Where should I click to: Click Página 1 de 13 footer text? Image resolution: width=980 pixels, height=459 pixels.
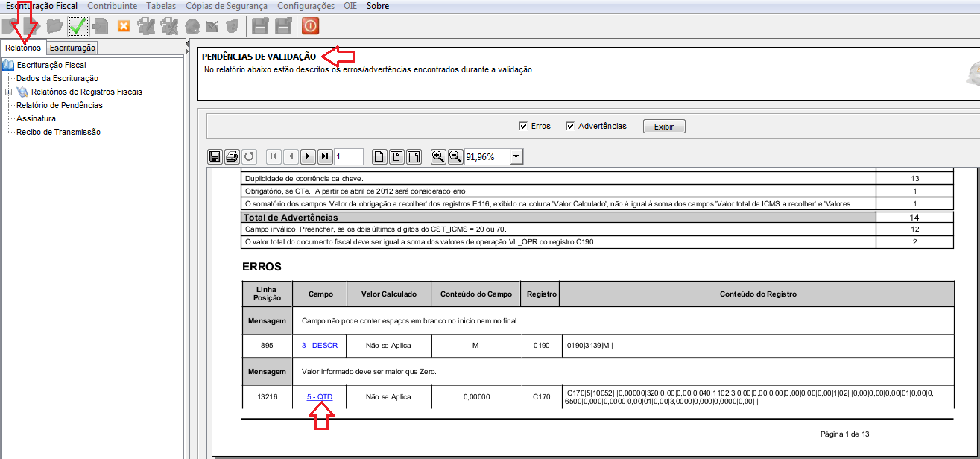click(845, 434)
